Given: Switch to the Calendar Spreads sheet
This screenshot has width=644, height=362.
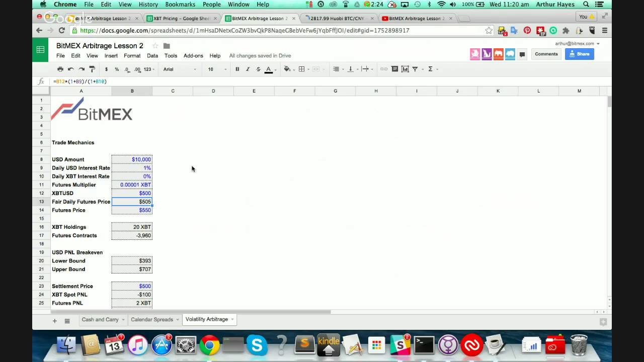Looking at the screenshot, I should pos(152,319).
